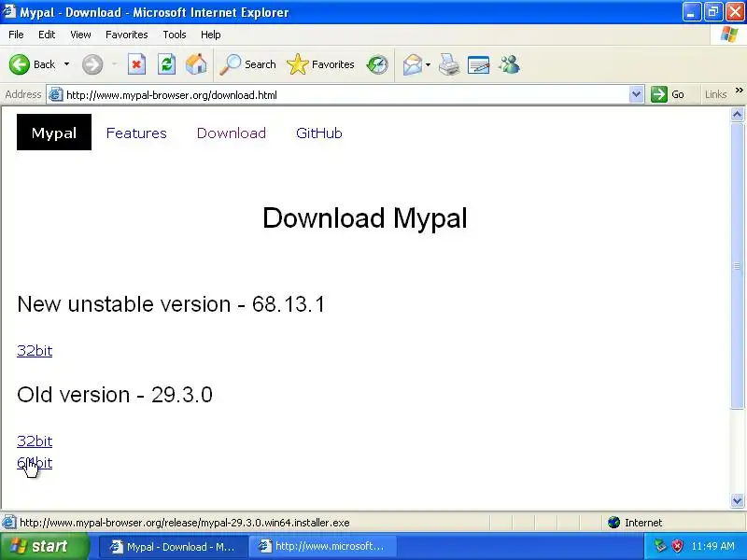Click the status bar page icon
This screenshot has height=560, width=747.
point(8,523)
